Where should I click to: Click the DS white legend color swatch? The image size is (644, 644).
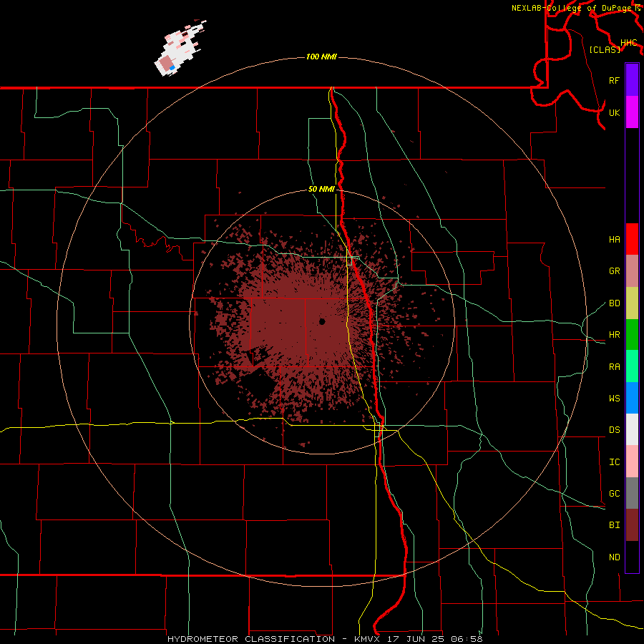(632, 429)
